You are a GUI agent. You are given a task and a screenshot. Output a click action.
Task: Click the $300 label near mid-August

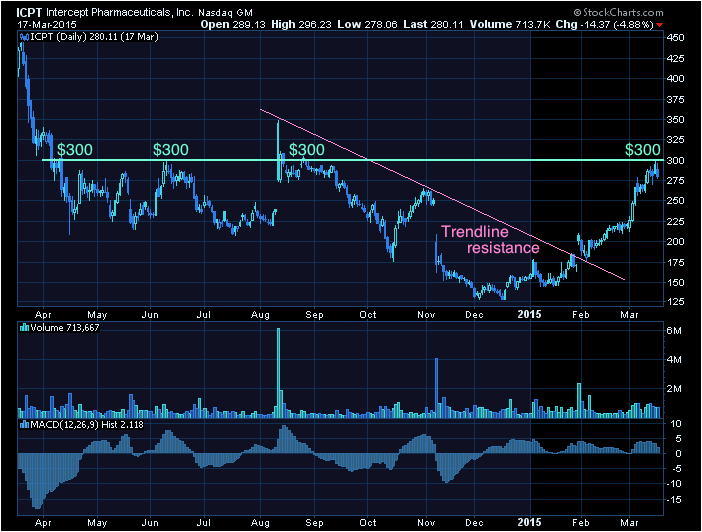306,149
